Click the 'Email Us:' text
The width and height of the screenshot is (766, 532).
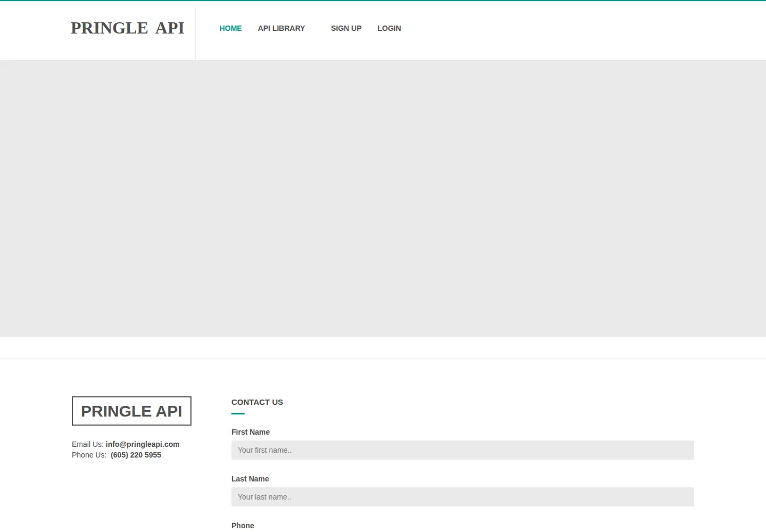coord(88,444)
